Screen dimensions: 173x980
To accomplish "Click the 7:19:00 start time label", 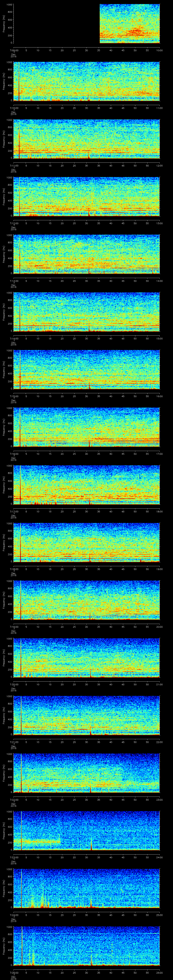I will point(14,627).
